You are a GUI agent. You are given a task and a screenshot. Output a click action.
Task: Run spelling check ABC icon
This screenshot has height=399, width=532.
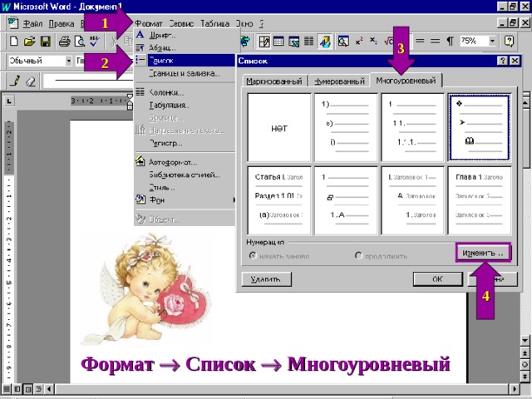[95, 41]
